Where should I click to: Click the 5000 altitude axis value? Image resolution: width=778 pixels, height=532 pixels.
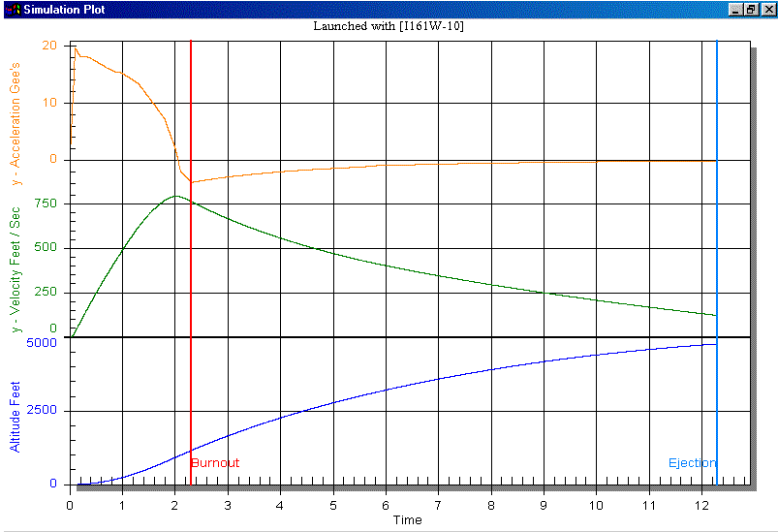(42, 343)
